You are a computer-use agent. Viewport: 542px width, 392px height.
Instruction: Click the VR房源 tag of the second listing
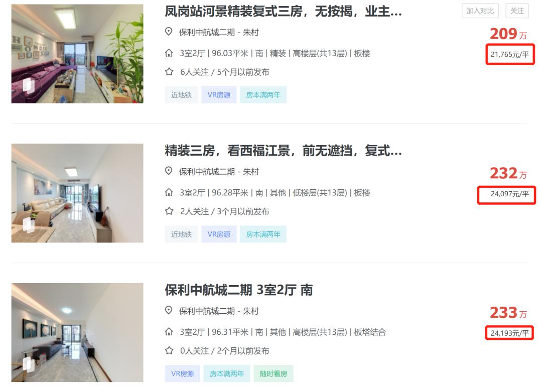click(219, 234)
